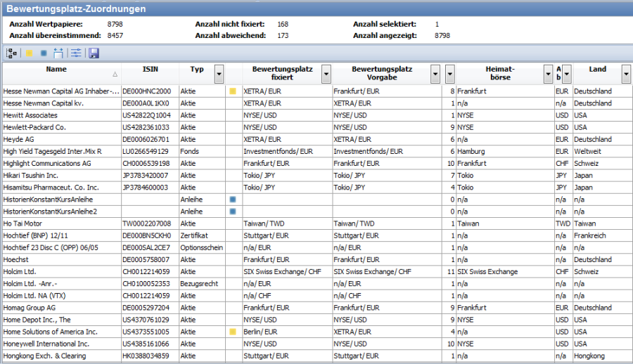Sort by the Name column header
This screenshot has height=364, width=633.
[56, 70]
